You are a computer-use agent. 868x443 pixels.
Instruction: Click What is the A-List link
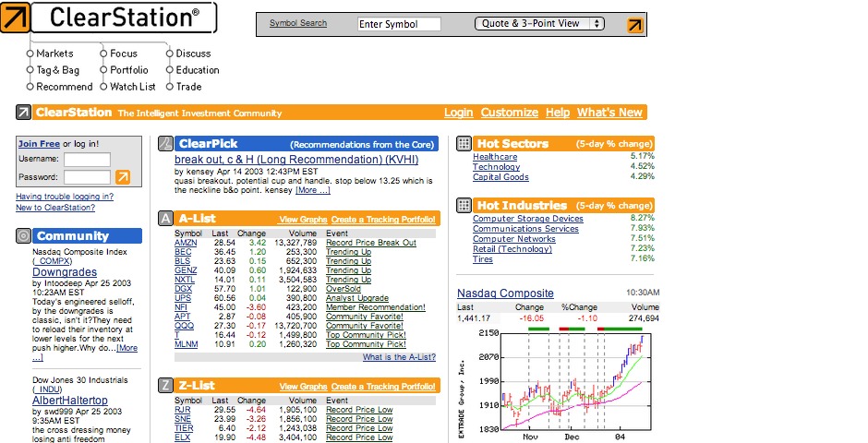pos(399,357)
